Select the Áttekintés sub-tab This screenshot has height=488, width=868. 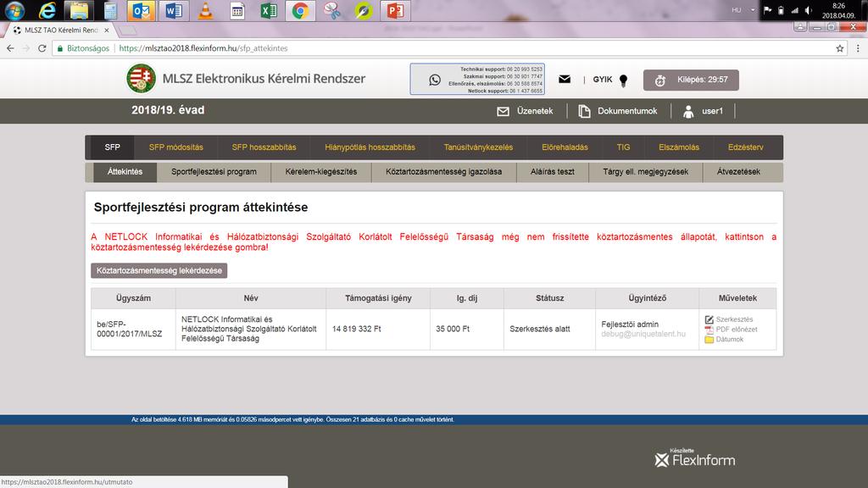point(125,171)
